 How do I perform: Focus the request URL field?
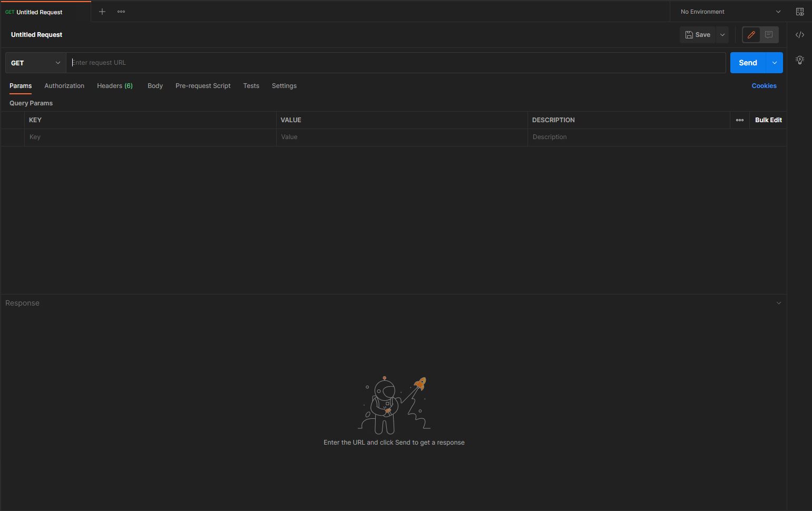pyautogui.click(x=396, y=63)
